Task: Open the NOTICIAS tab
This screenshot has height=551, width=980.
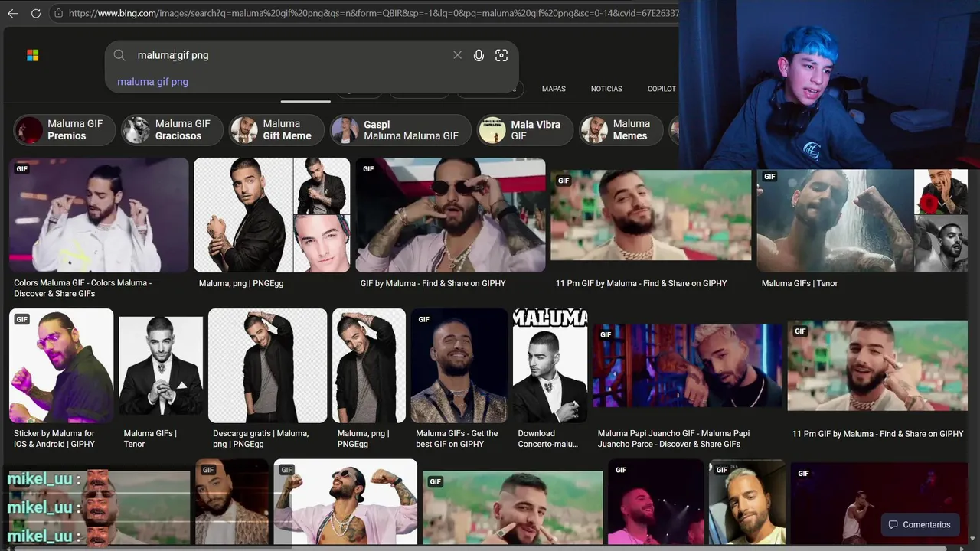Action: click(x=606, y=89)
